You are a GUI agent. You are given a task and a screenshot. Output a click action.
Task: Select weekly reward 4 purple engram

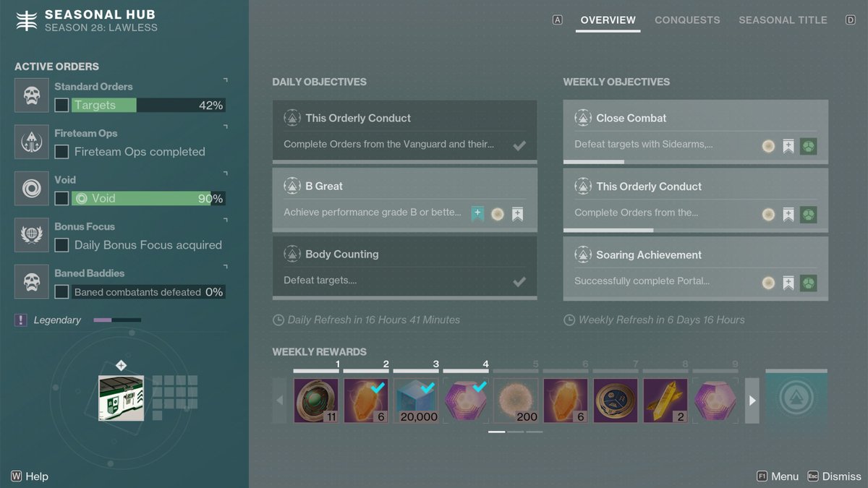coord(466,401)
